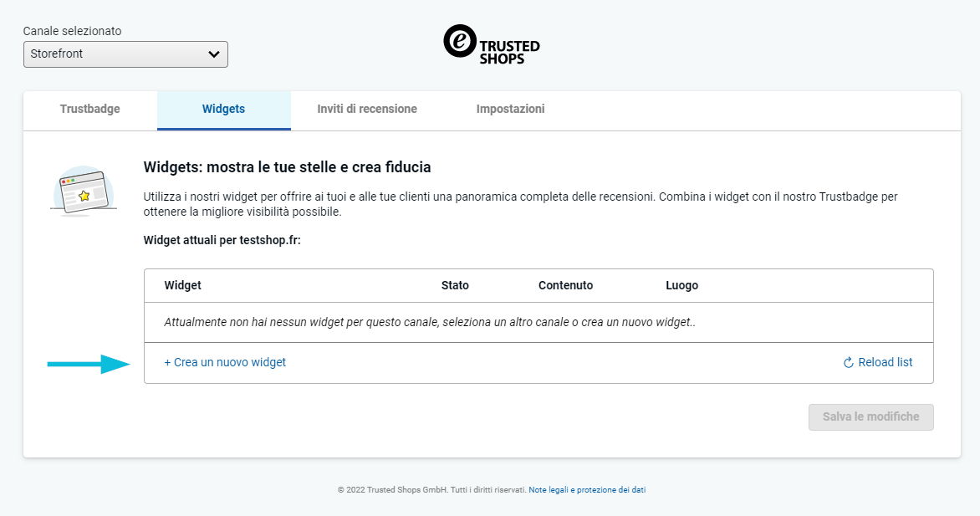980x516 pixels.
Task: Click the Luogo column header
Action: click(681, 285)
